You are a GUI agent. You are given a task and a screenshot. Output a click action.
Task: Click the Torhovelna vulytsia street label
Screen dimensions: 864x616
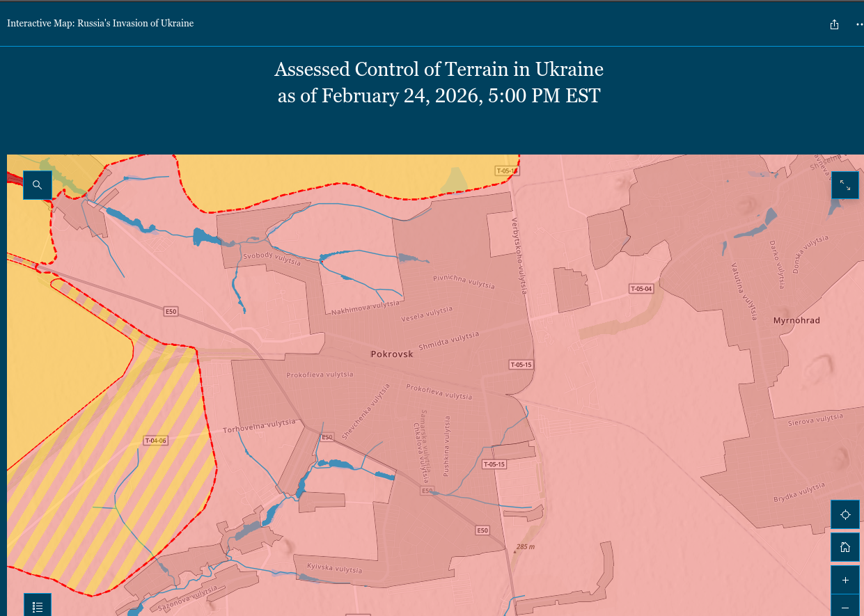260,426
